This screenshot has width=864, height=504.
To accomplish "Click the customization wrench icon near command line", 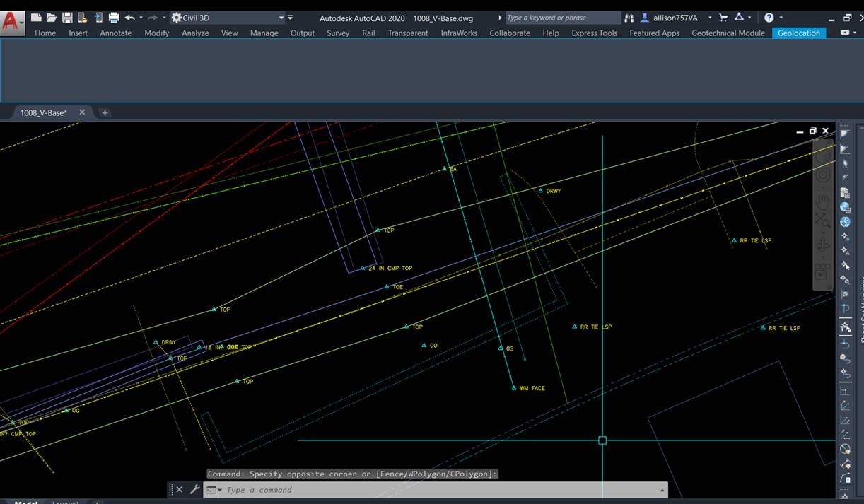I will (194, 489).
